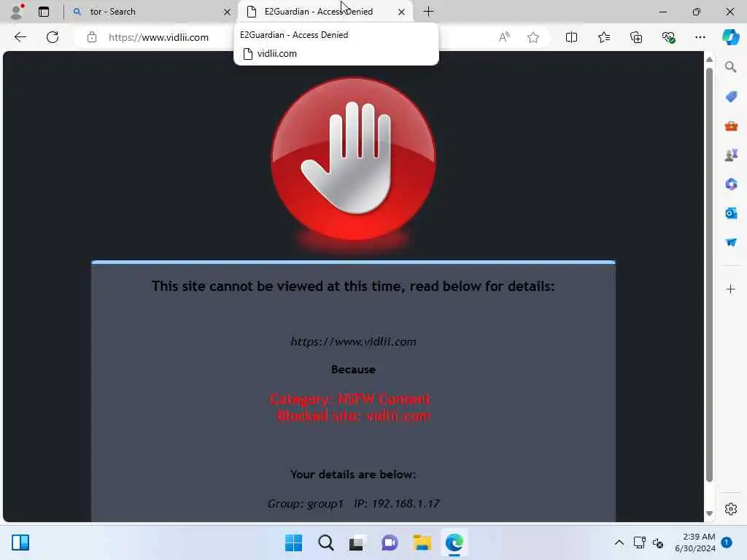Show hidden system tray icons

619,542
